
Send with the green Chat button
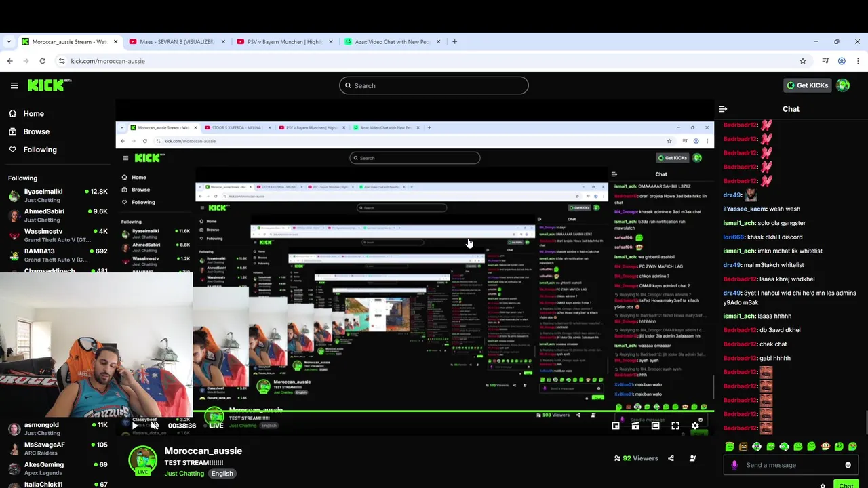(x=846, y=485)
